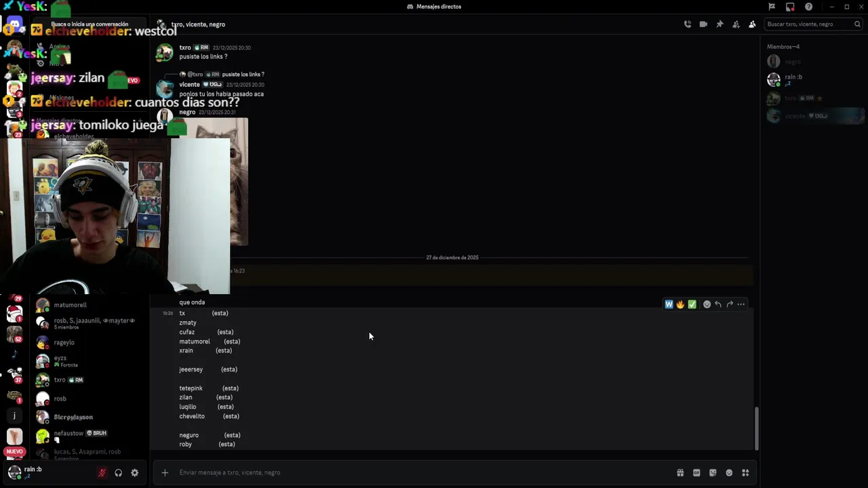Start a voice call in the group

pos(688,24)
